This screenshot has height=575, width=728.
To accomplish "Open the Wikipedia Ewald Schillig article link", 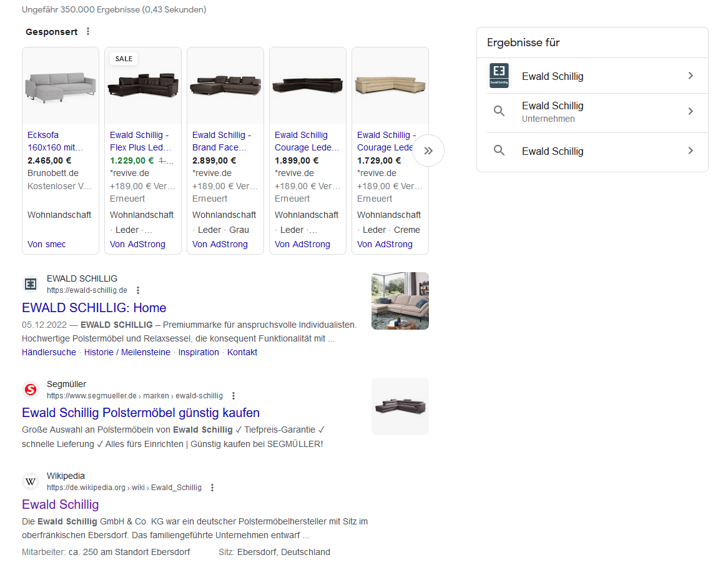I will point(61,504).
